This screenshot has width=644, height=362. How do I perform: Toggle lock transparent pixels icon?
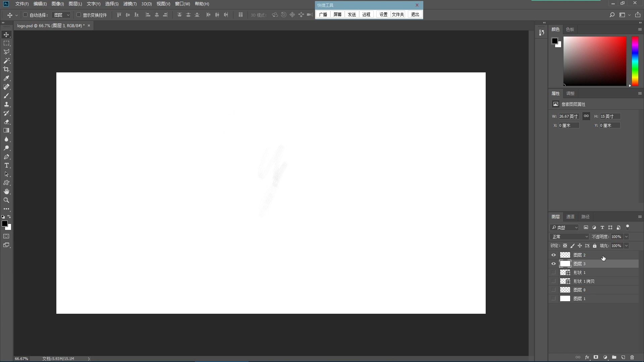[x=565, y=246]
